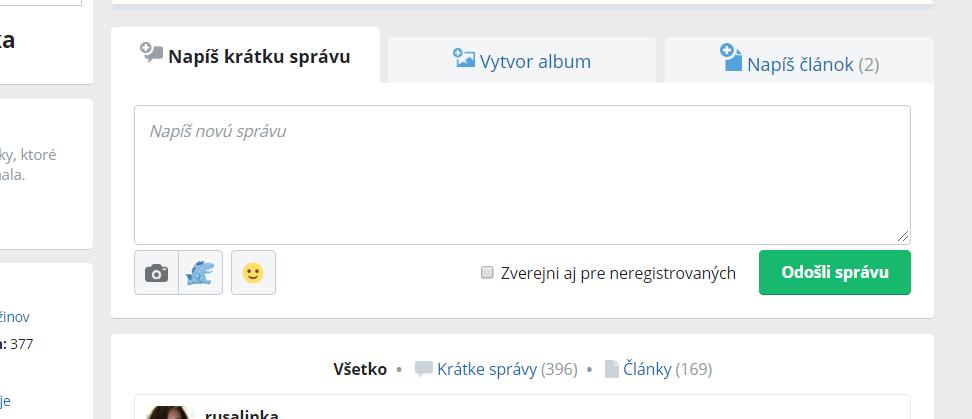Switch to the Vytvor album tab
Viewport: 972px width, 419px height.
tap(535, 62)
